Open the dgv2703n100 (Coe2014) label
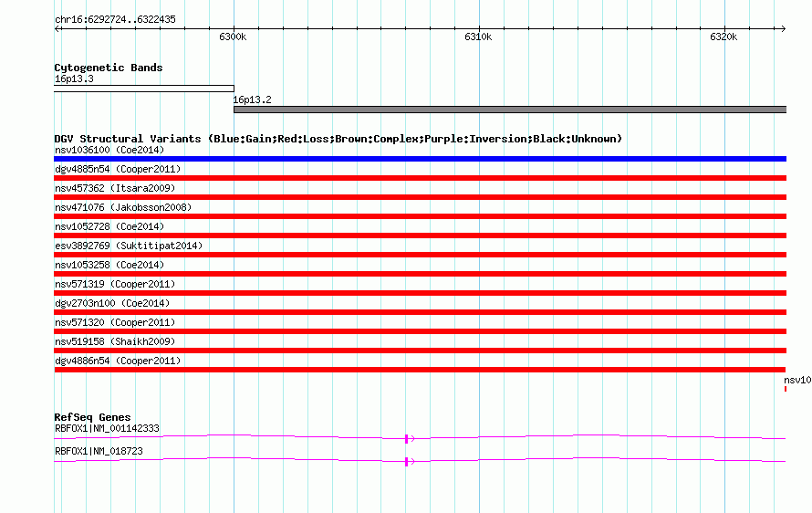 coord(112,304)
